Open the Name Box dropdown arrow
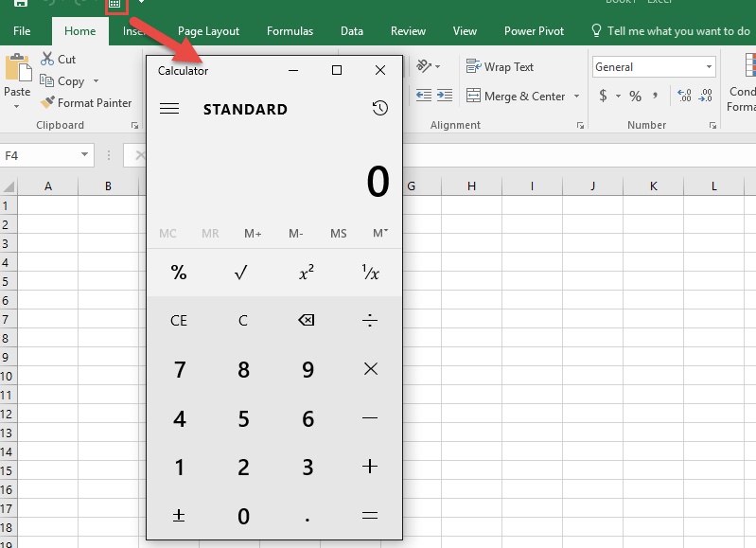Viewport: 756px width, 548px height. click(84, 155)
